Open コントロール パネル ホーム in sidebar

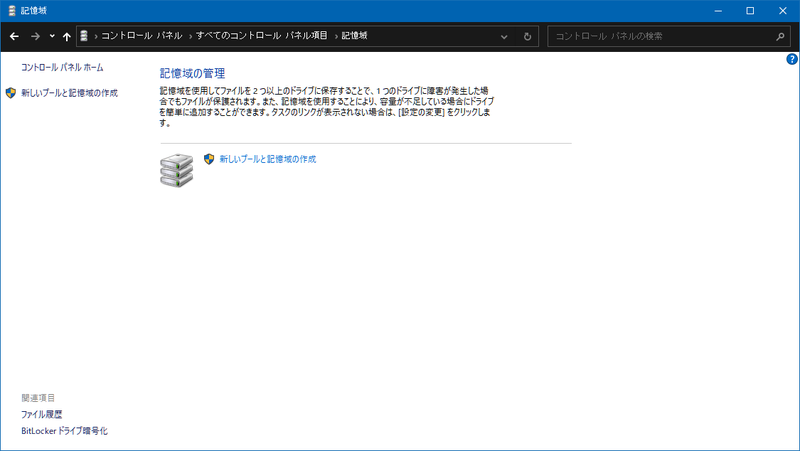[62, 67]
